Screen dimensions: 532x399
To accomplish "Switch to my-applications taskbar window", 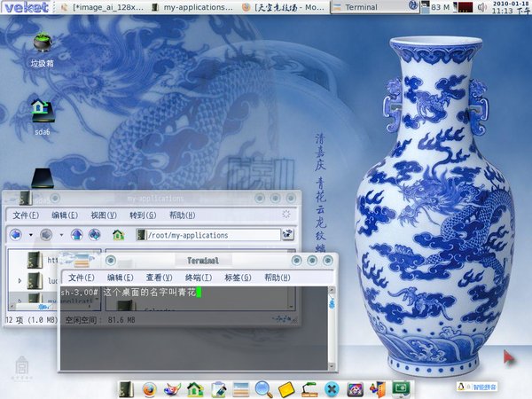I will pos(201,7).
